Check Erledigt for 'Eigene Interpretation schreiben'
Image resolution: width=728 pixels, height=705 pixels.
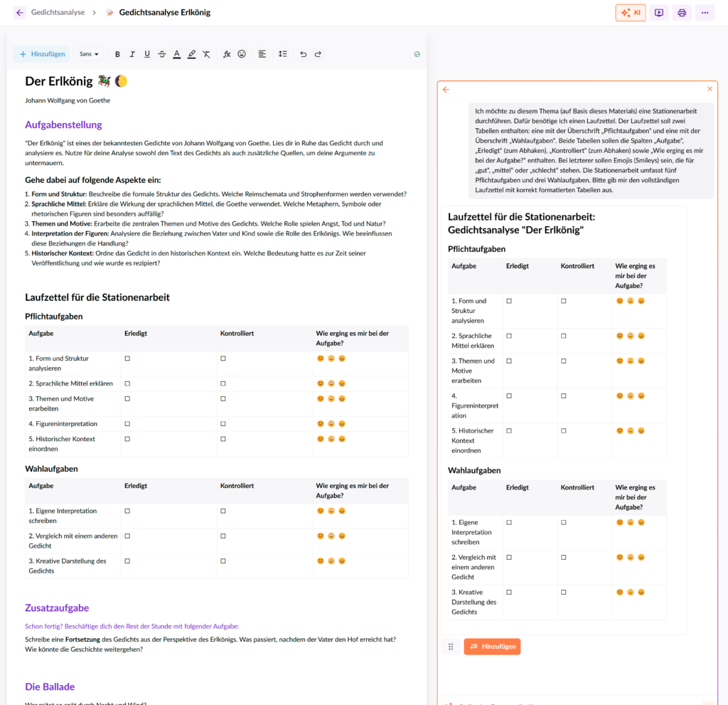[127, 511]
